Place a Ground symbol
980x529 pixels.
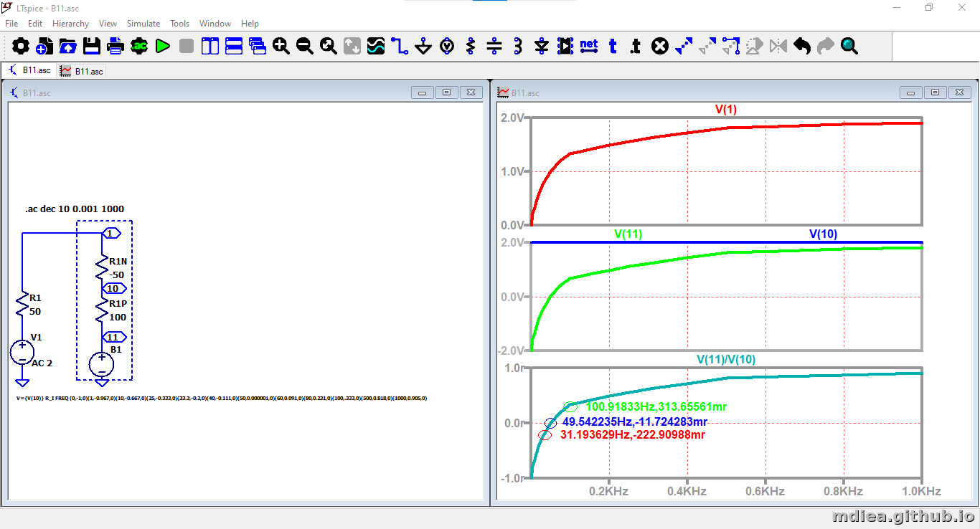point(423,47)
